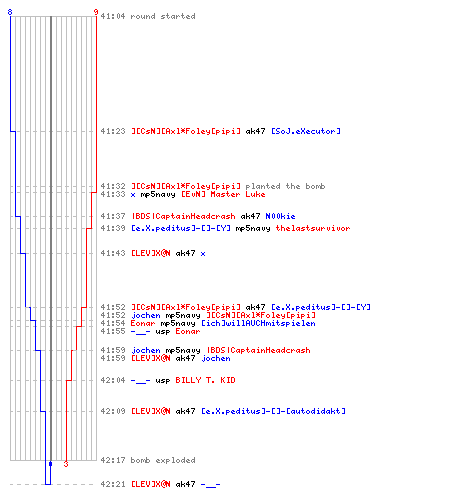
Task: Click [LEV]X@N in the 41:43 kill
Action: (x=151, y=253)
